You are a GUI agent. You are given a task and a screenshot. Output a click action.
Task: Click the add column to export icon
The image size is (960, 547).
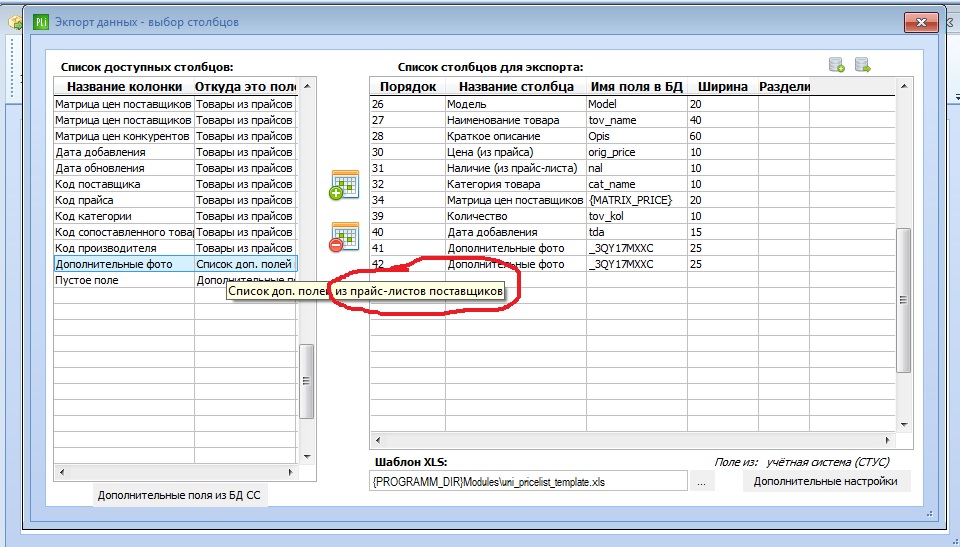[x=344, y=185]
